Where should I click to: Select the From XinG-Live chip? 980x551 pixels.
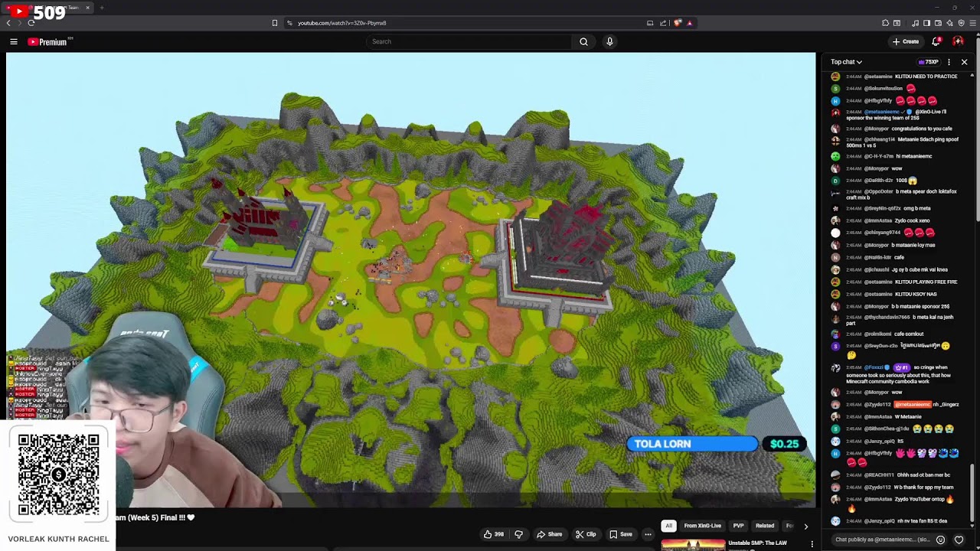click(702, 526)
